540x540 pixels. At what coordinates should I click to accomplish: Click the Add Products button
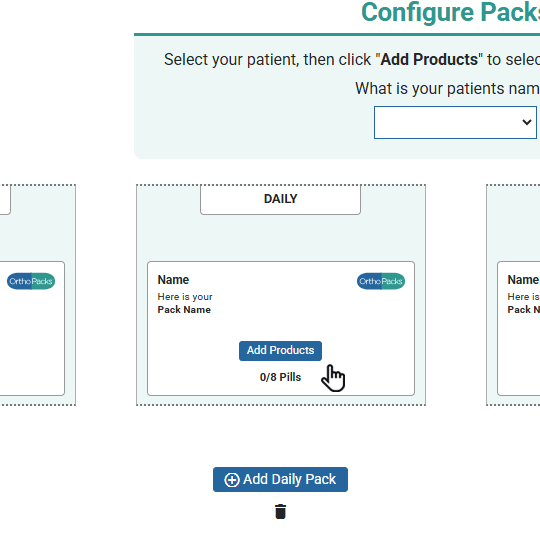coord(280,351)
